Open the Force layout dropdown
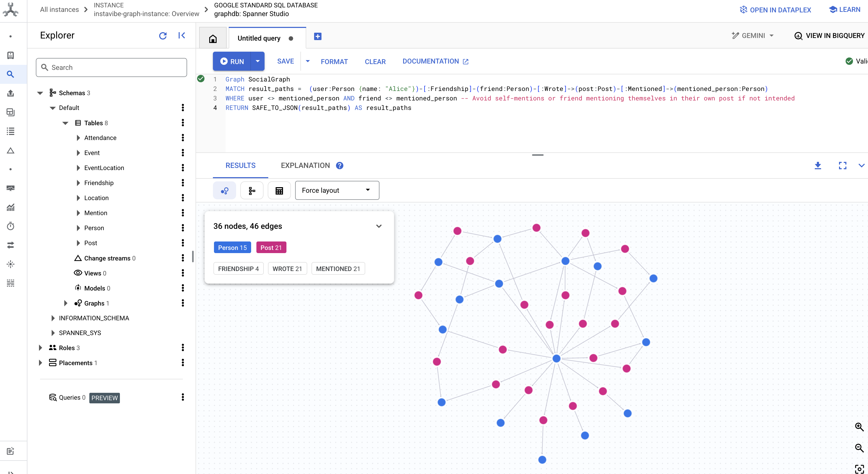Image resolution: width=868 pixels, height=474 pixels. 337,190
